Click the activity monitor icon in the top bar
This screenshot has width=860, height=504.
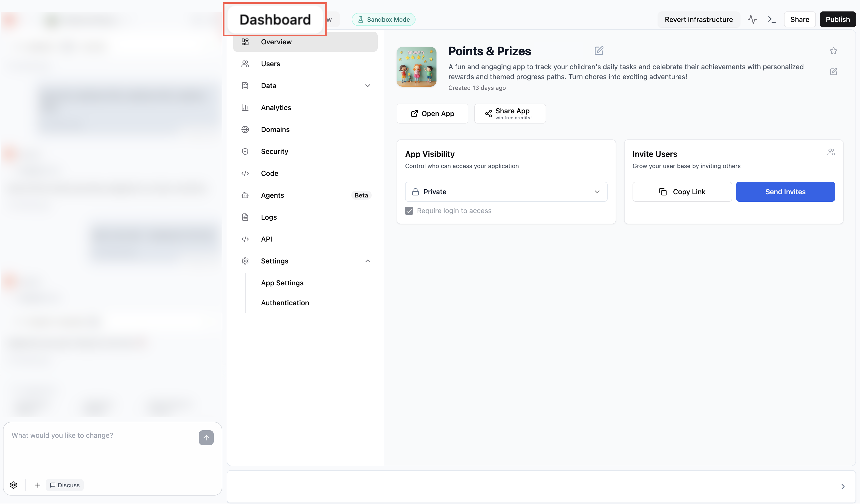point(752,19)
